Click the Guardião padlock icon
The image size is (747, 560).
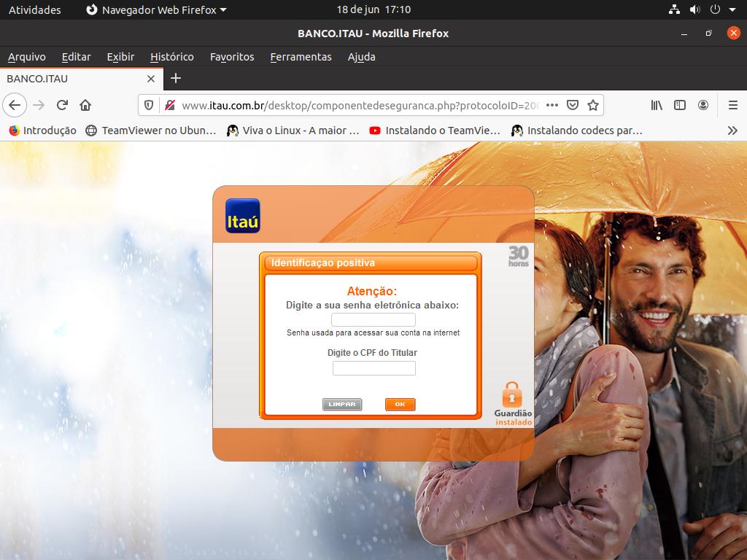[512, 394]
